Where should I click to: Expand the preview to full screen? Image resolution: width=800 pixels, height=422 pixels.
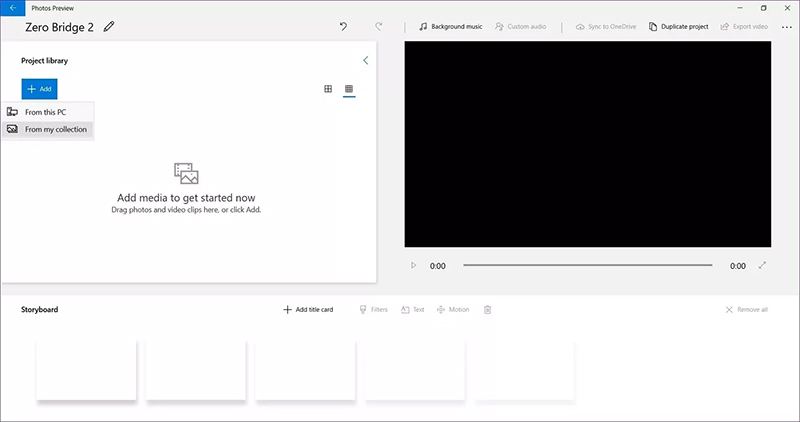[763, 266]
